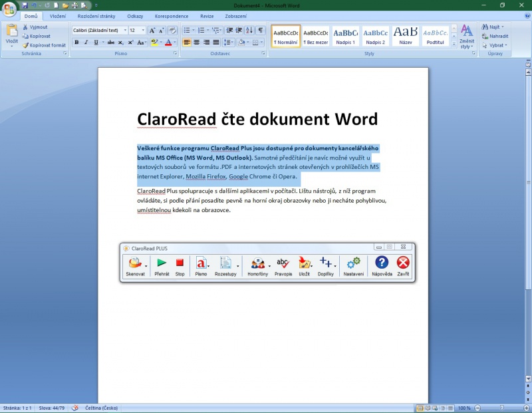532x413 pixels.
Task: Open the Zobrazení ribbon tab
Action: click(x=235, y=16)
